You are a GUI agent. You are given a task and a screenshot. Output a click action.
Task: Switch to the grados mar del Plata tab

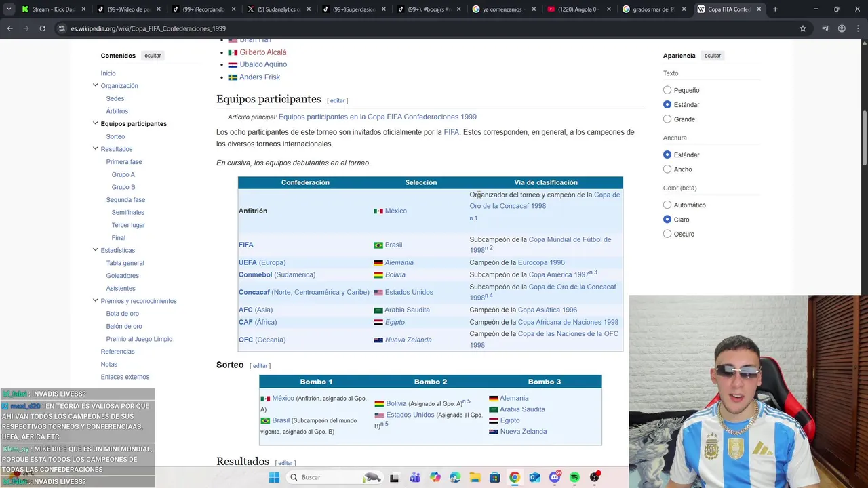click(654, 9)
